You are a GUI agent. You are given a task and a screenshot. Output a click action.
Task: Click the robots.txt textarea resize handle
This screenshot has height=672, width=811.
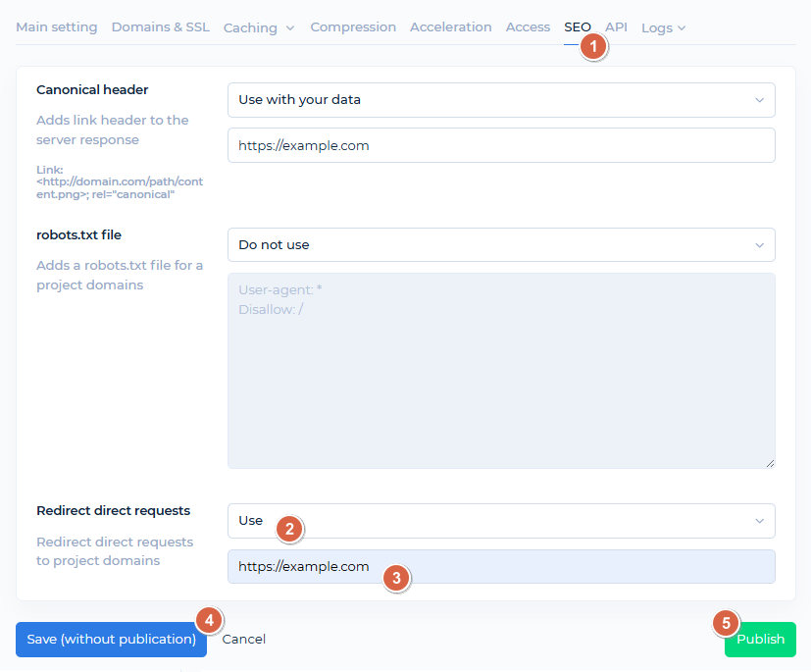click(x=770, y=463)
